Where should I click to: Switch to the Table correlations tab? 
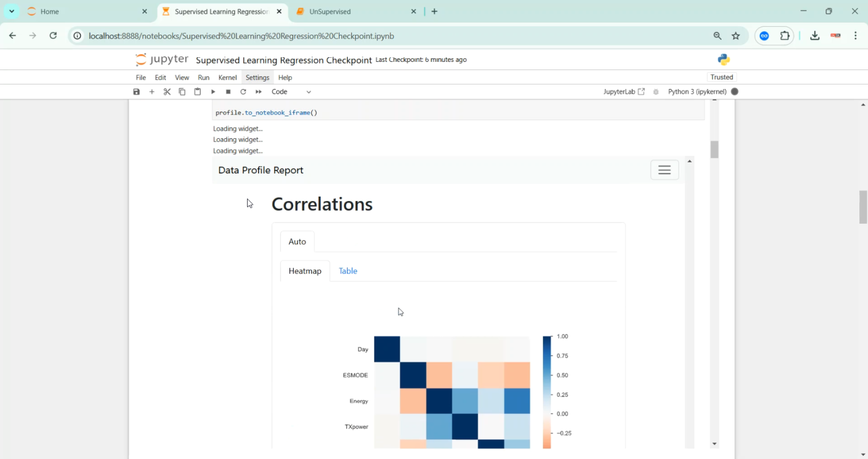coord(348,271)
